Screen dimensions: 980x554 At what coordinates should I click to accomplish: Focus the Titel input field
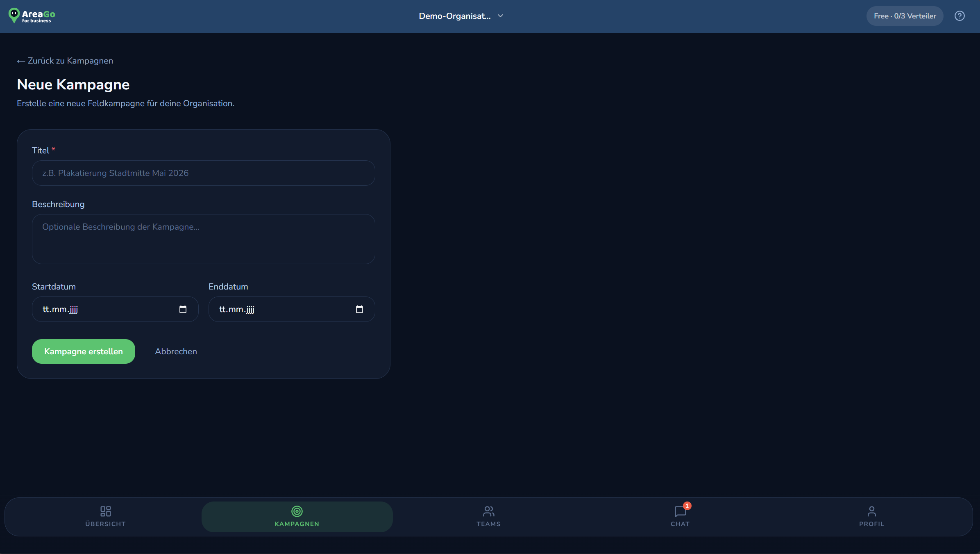(x=204, y=173)
